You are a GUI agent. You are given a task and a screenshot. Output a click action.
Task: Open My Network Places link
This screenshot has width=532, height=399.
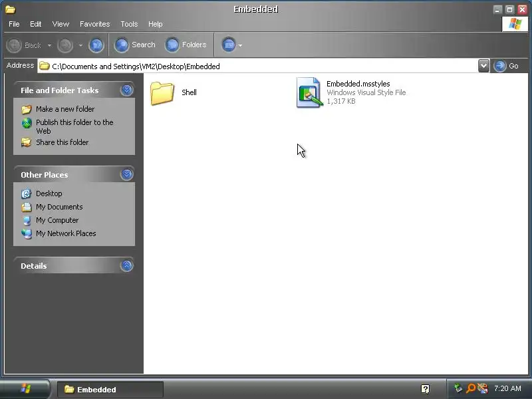66,233
